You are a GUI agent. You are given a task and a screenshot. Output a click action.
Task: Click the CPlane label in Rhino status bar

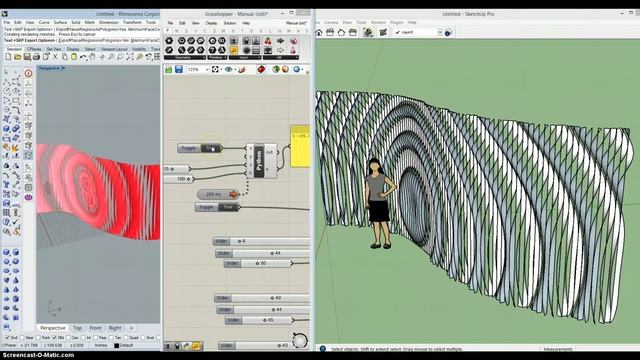point(9,345)
